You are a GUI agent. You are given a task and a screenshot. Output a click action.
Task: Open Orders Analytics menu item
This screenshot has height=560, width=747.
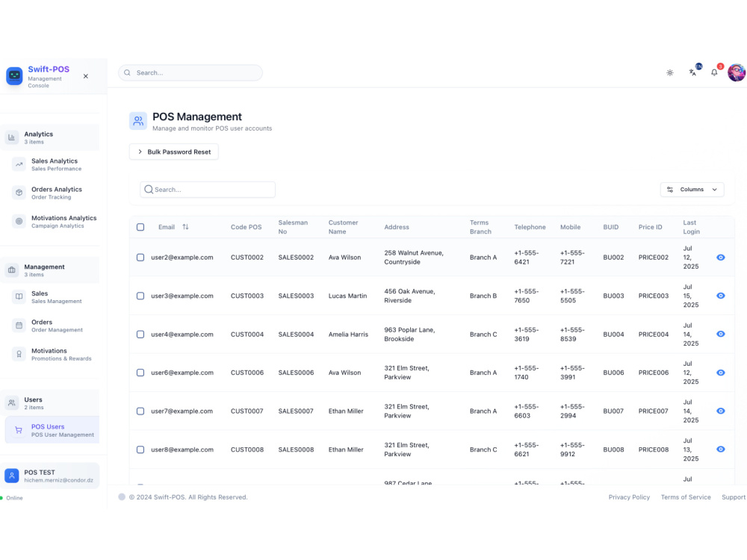[x=53, y=193]
